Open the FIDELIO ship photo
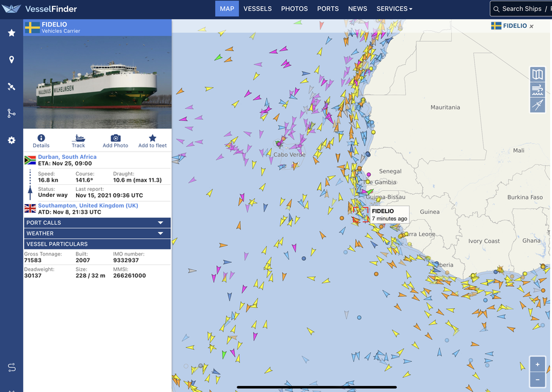 (x=97, y=82)
